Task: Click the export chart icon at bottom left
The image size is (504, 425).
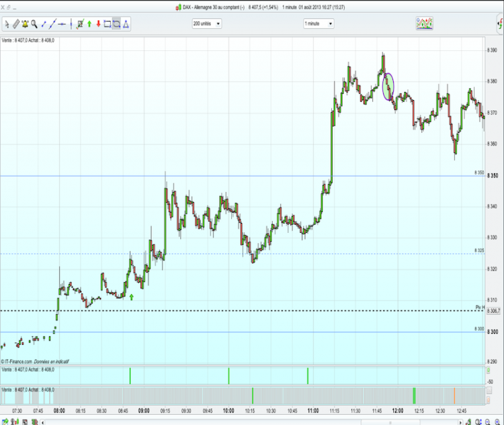Action: coord(5,422)
